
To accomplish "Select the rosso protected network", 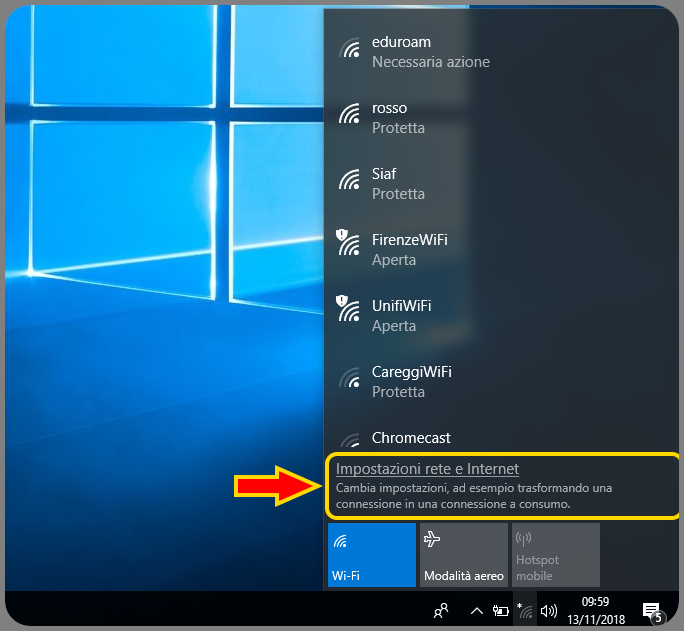I will (x=501, y=118).
